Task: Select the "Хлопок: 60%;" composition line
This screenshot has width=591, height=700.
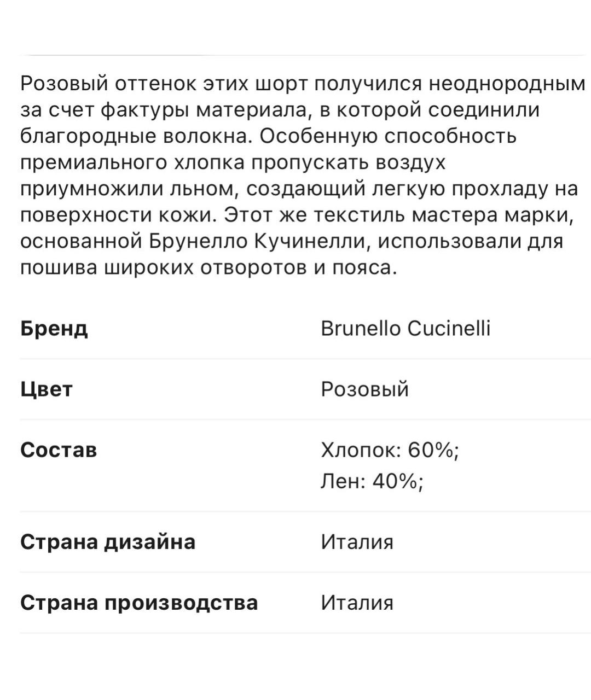Action: click(390, 450)
